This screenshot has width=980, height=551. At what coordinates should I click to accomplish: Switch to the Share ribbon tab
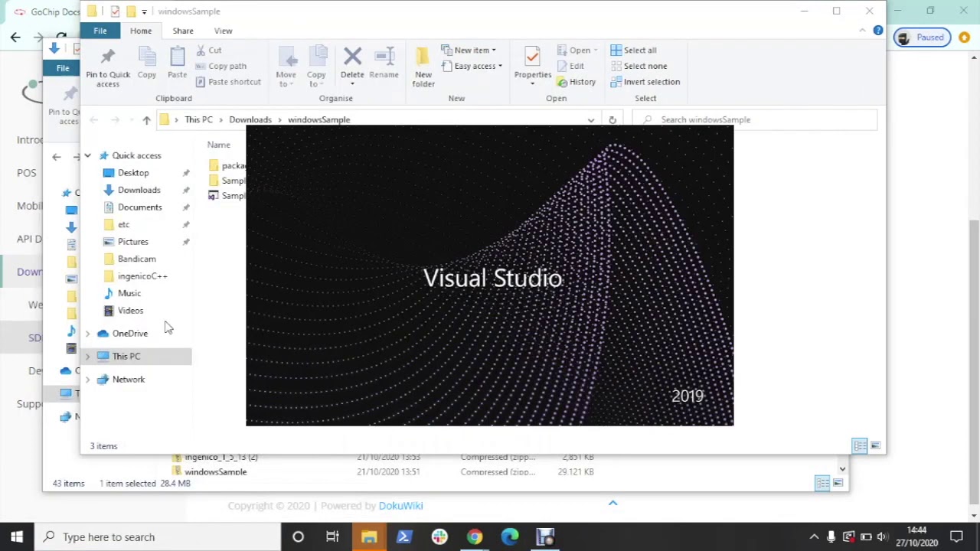(x=183, y=31)
